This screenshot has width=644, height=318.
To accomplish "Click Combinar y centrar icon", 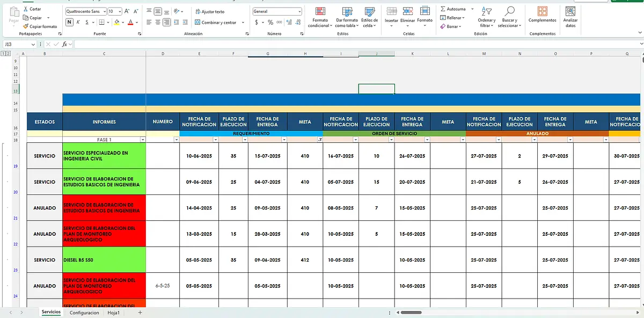I will pos(197,23).
